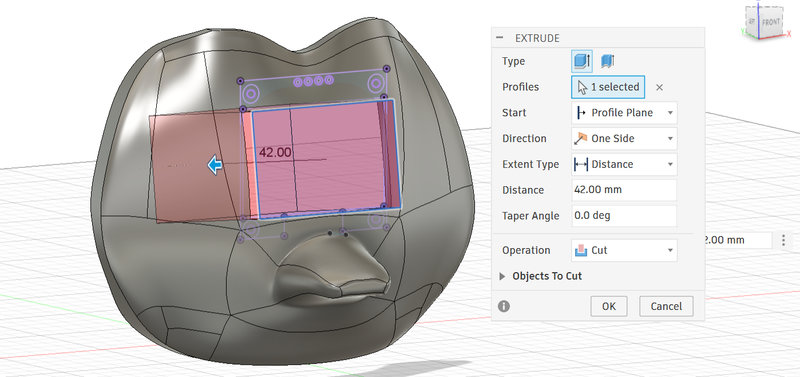Select the thin Extrude type icon

(x=607, y=61)
